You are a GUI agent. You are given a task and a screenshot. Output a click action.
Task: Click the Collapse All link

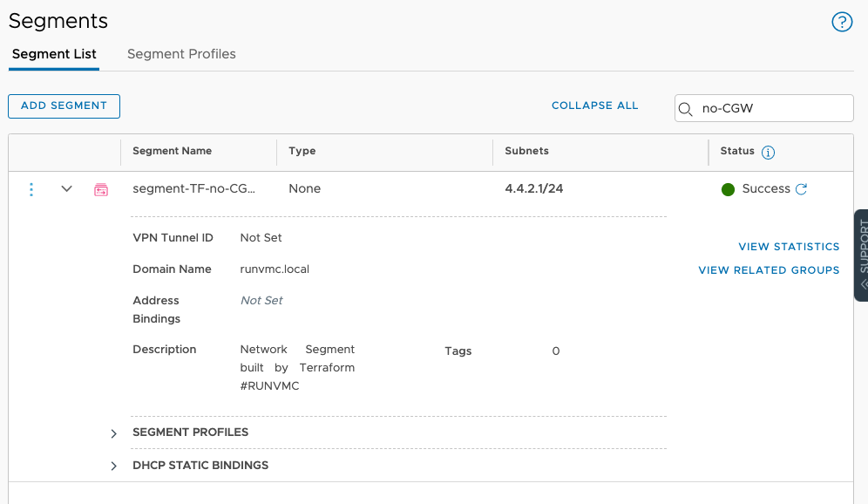click(594, 106)
